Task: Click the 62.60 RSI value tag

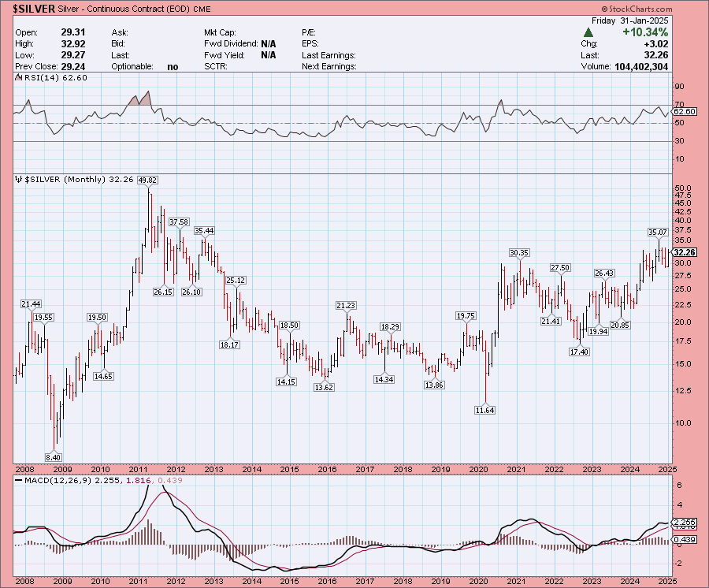Action: (x=685, y=111)
